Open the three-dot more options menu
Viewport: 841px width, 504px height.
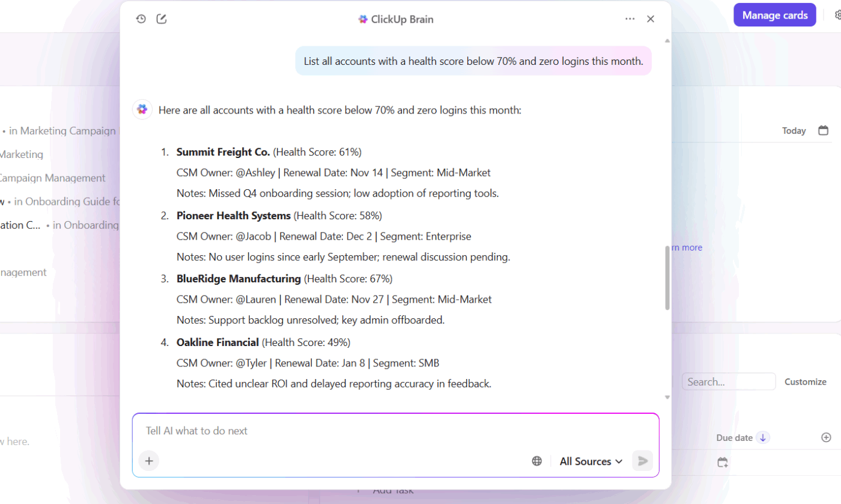tap(630, 19)
